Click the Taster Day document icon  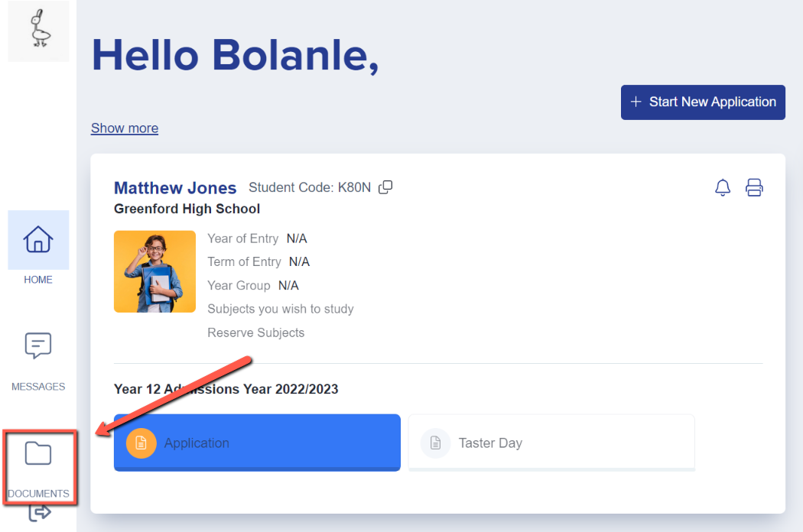coord(435,443)
